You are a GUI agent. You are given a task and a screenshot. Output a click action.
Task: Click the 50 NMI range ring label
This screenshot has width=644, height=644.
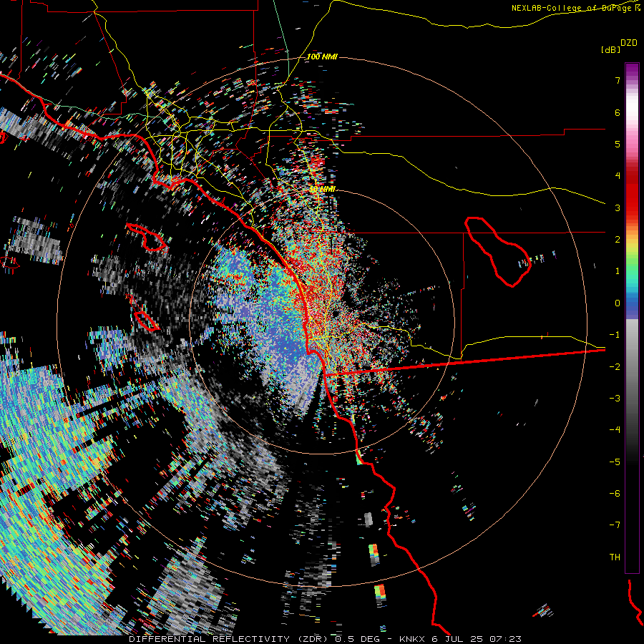pyautogui.click(x=322, y=189)
